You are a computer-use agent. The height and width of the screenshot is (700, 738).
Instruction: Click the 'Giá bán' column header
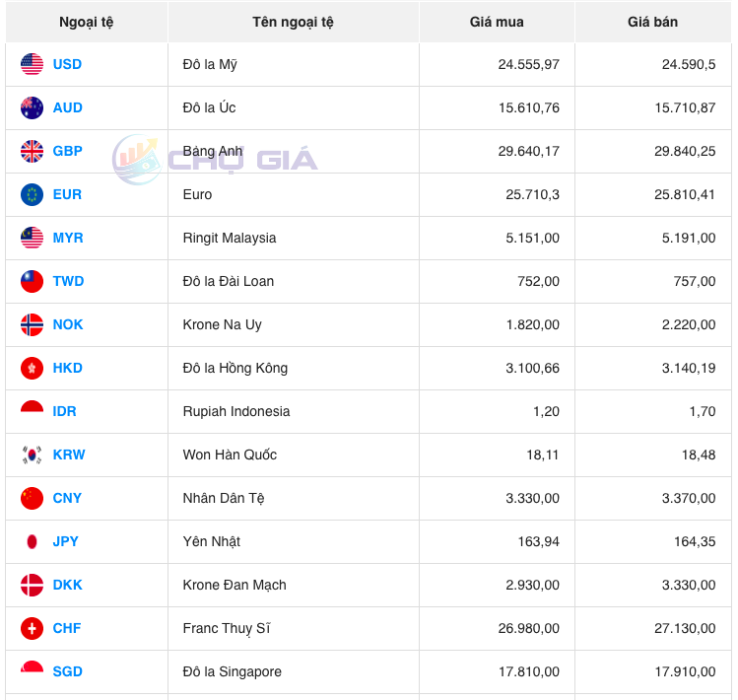click(x=652, y=22)
